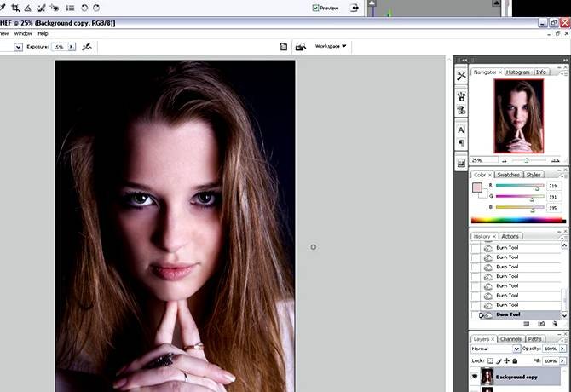Viewport: 571px width, 392px height.
Task: Toggle the Preview checkbox
Action: [316, 8]
